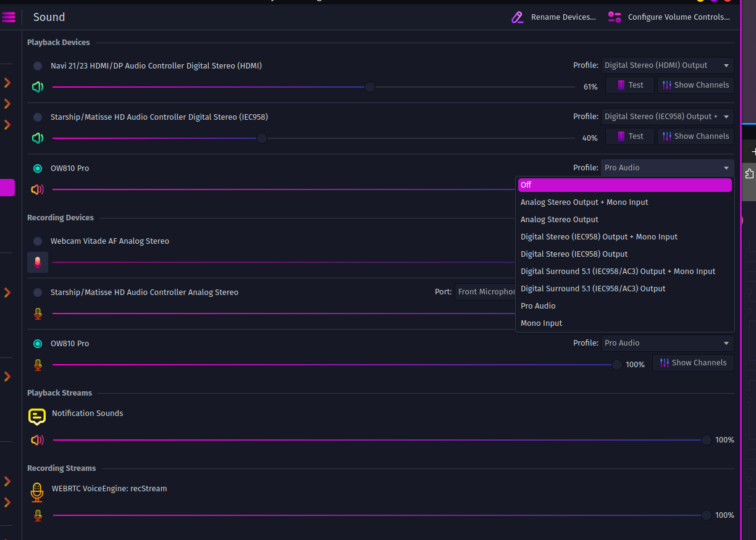The image size is (756, 540).
Task: Mute Notification Sounds stream speaker icon
Action: [x=38, y=440]
